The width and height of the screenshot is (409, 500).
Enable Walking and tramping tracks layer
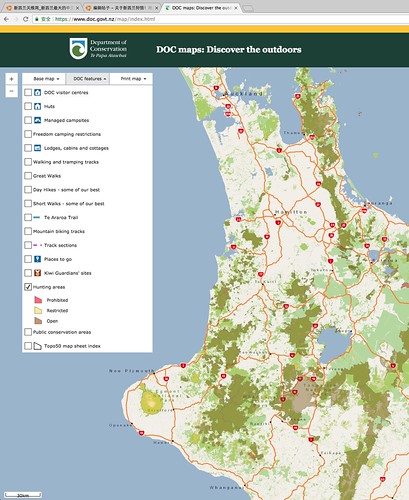tap(28, 162)
